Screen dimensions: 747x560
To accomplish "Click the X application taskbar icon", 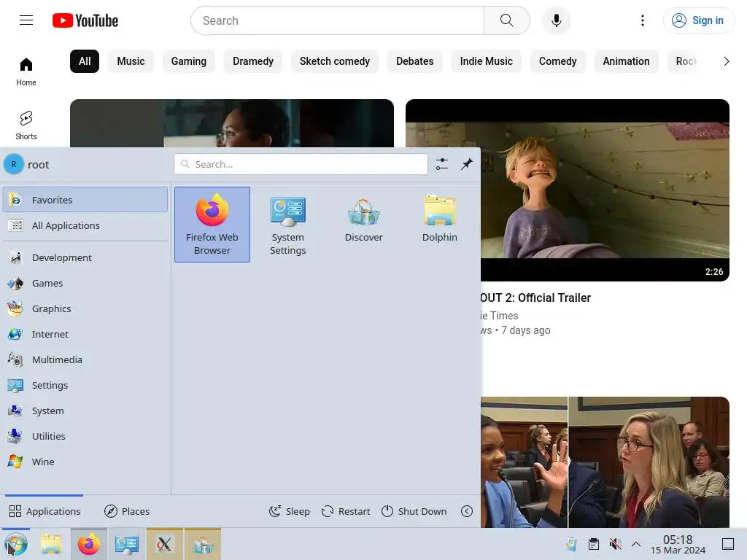I will [164, 544].
